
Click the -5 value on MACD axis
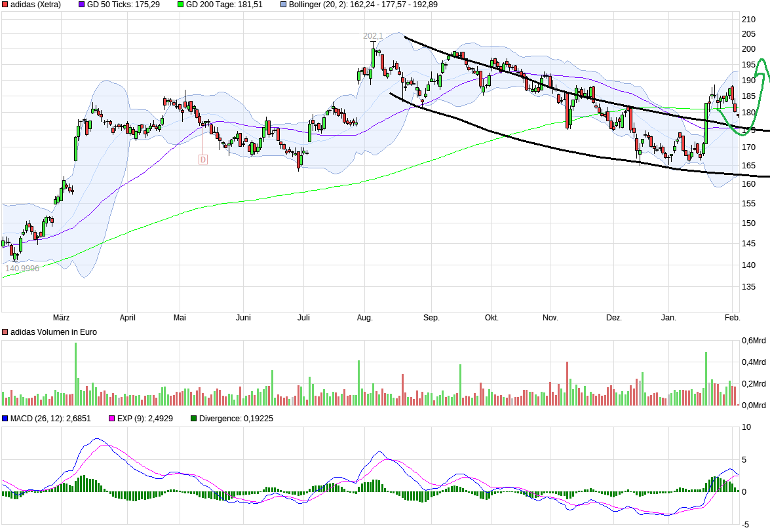tap(746, 525)
